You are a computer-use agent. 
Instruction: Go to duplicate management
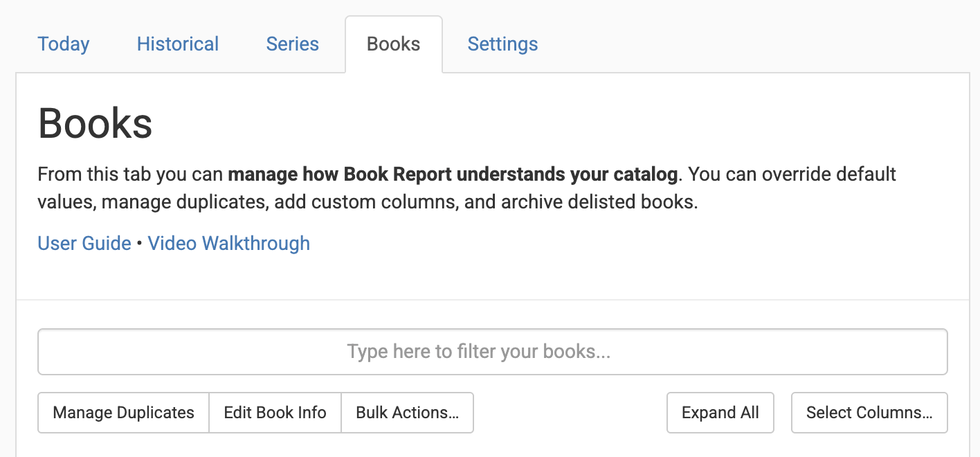coord(122,412)
